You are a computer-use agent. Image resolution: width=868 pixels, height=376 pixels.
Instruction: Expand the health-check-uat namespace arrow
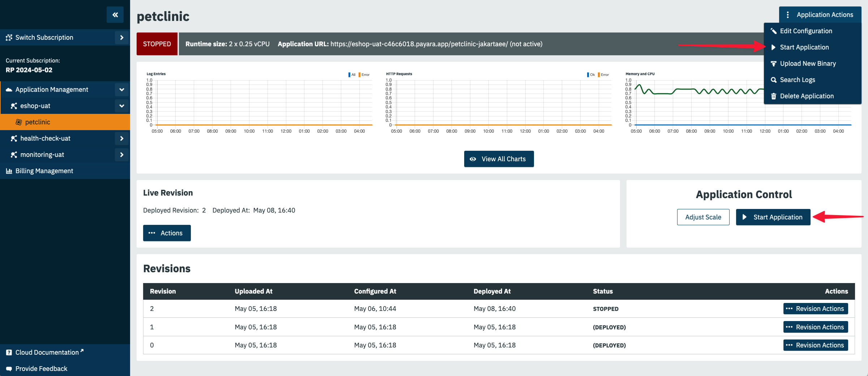point(122,138)
